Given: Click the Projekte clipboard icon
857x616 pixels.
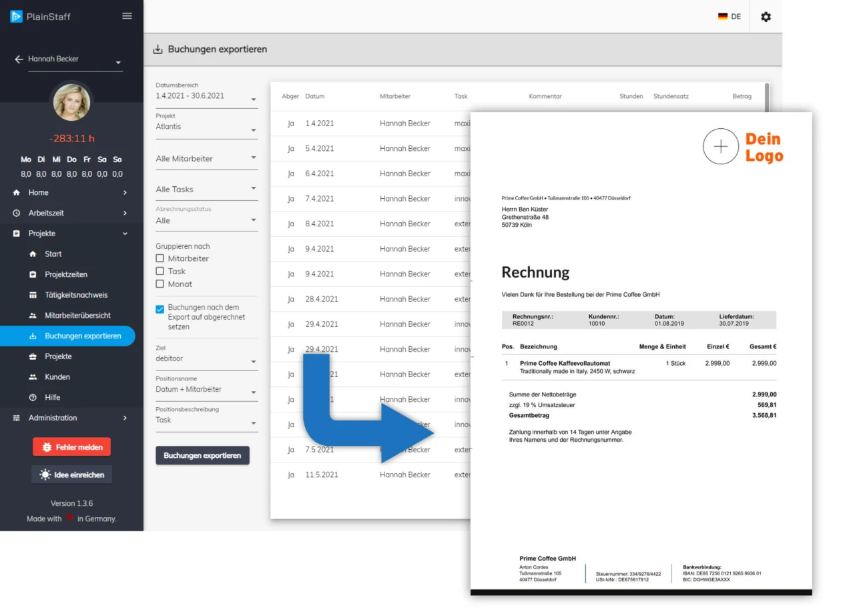Looking at the screenshot, I should [17, 234].
